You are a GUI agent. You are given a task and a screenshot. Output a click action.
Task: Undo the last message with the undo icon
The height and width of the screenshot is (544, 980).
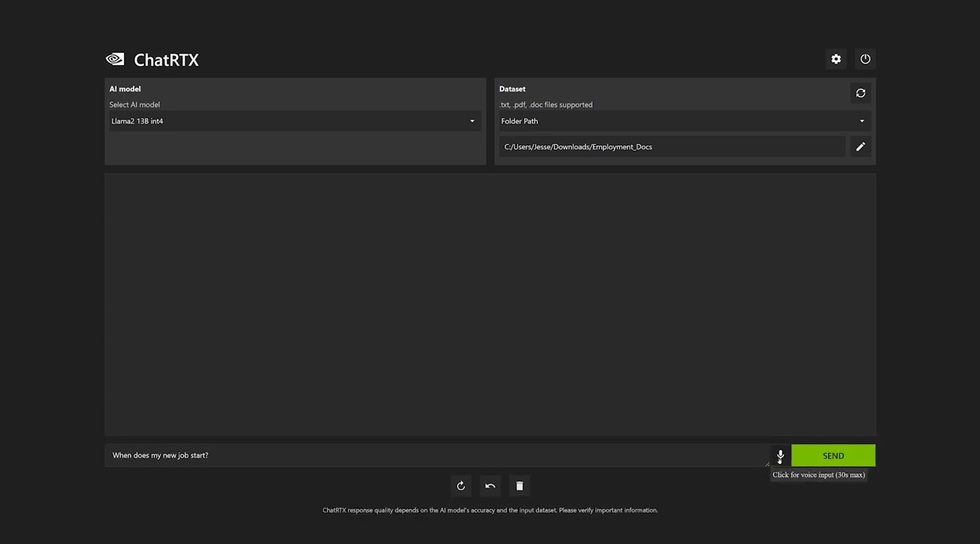490,486
